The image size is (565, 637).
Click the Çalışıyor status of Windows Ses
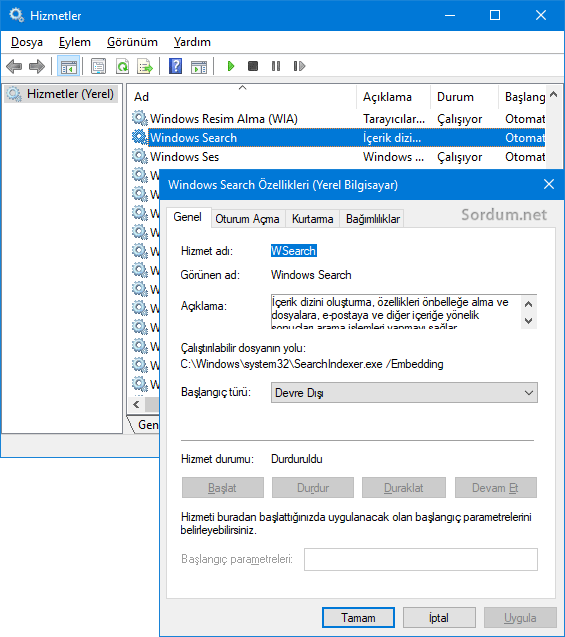click(x=459, y=157)
